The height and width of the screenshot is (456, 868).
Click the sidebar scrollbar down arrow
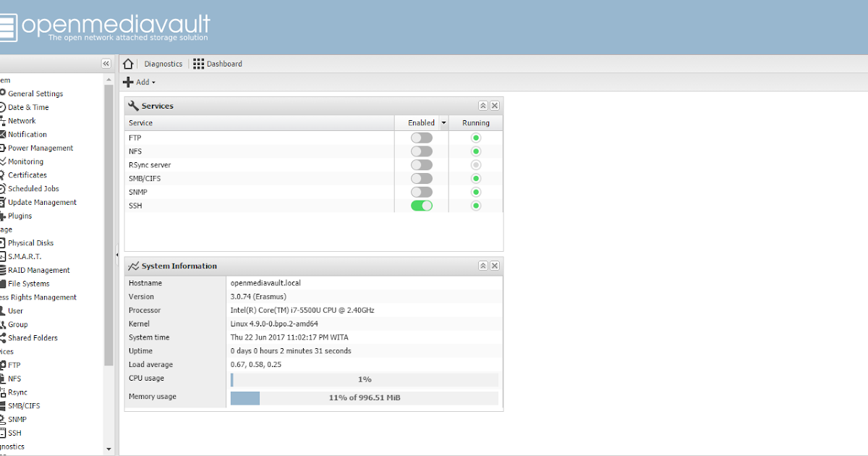pyautogui.click(x=109, y=449)
